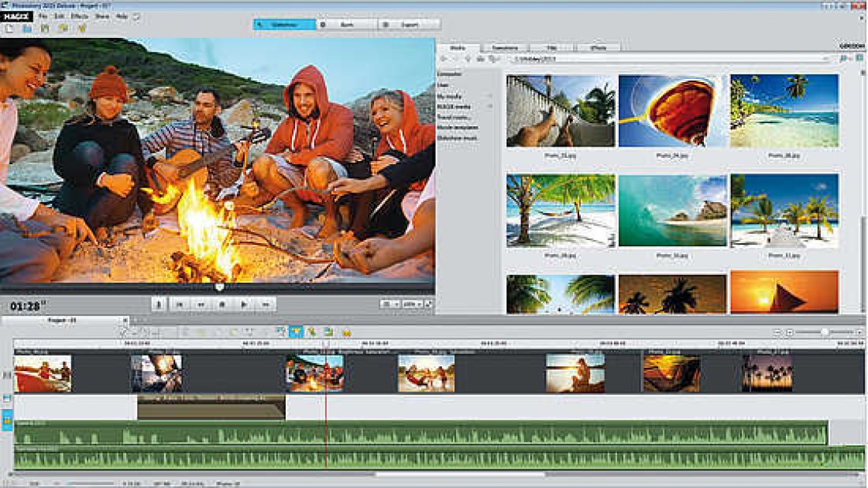Fast forward the preview playback

pos(266,304)
